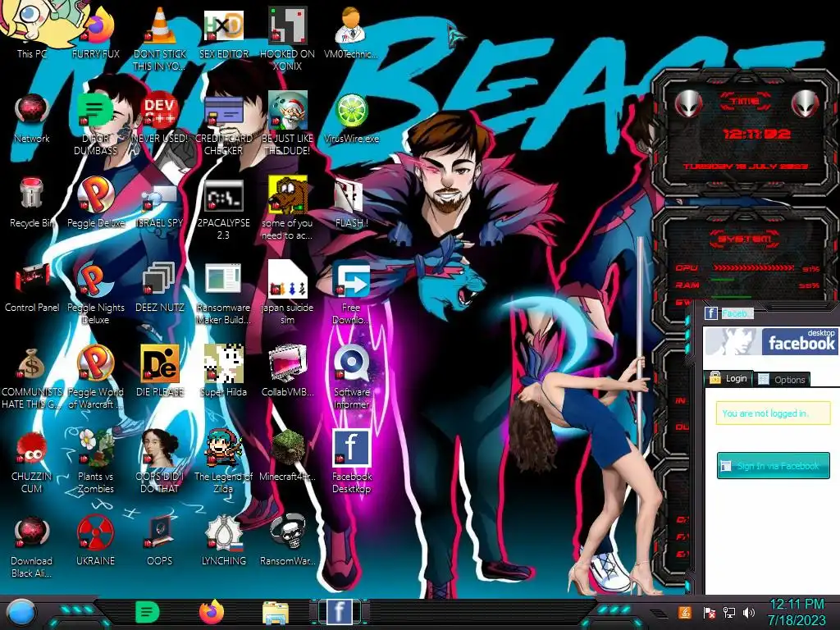This screenshot has width=840, height=630.
Task: Open the 2PACALYPSE 2.3 console shortcut
Action: (x=223, y=208)
